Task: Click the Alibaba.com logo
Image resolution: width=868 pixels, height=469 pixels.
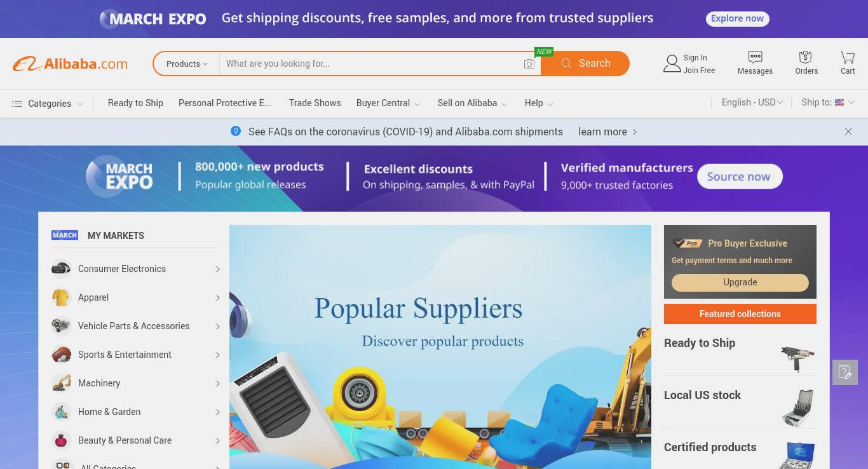Action: pos(70,64)
